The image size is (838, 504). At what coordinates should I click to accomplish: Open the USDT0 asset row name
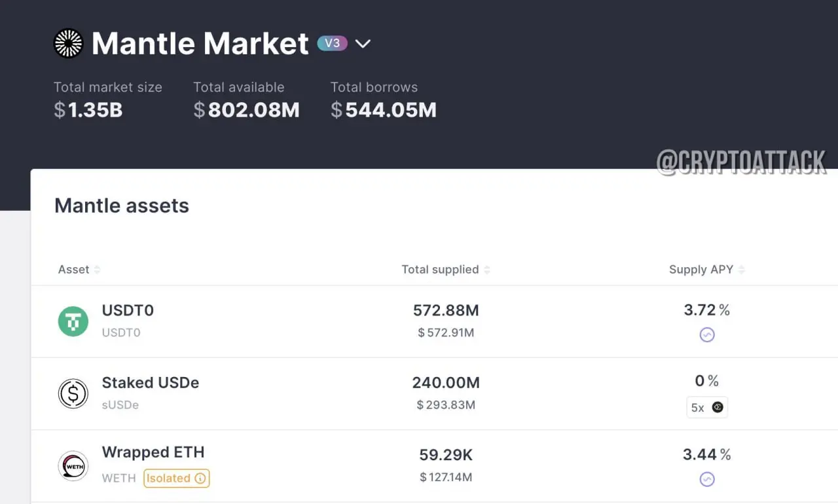[x=128, y=310]
